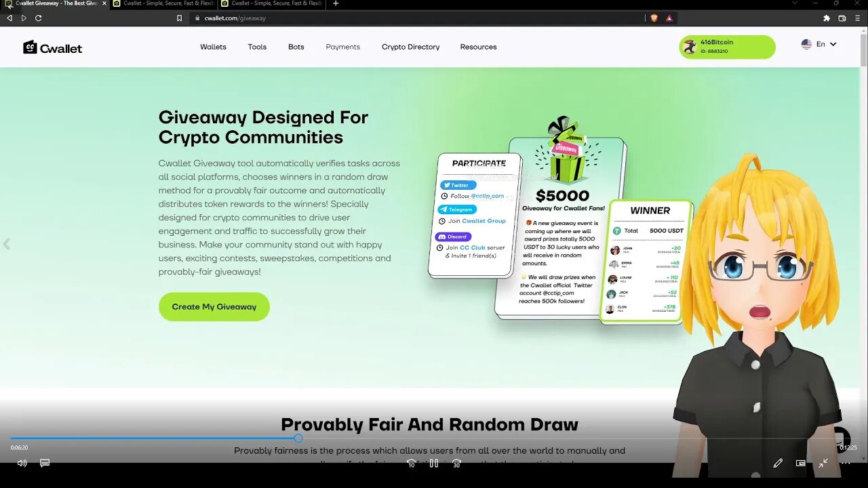Open browser extensions puzzle icon
This screenshot has height=488, width=868.
coord(827,18)
